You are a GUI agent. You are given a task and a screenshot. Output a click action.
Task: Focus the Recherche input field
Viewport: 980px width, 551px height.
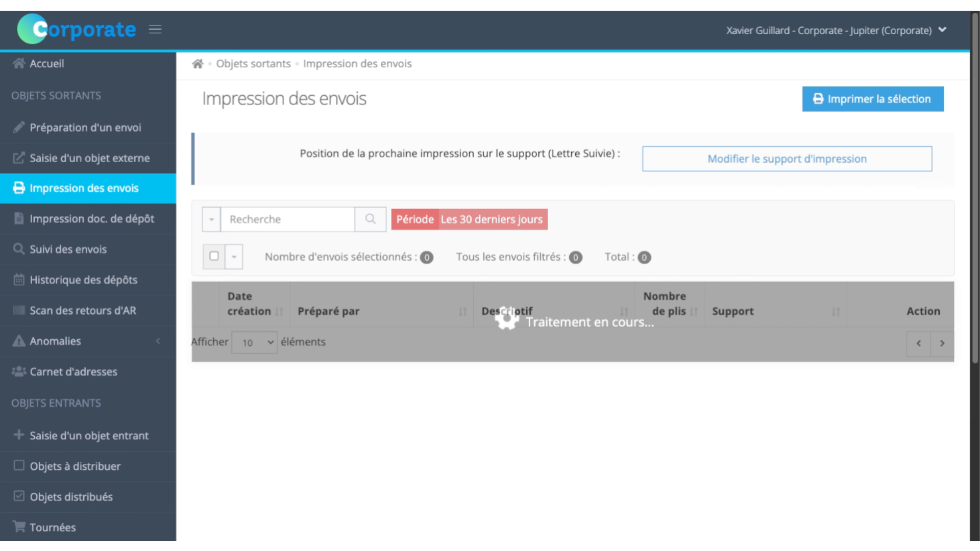click(288, 219)
